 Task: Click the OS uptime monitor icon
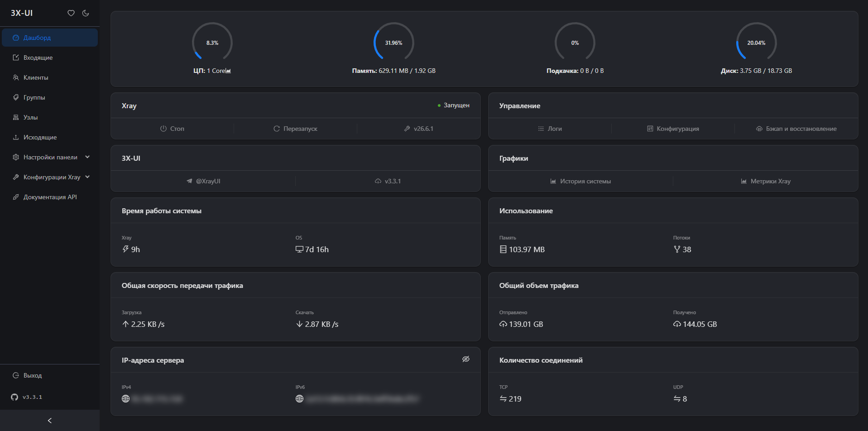[299, 249]
